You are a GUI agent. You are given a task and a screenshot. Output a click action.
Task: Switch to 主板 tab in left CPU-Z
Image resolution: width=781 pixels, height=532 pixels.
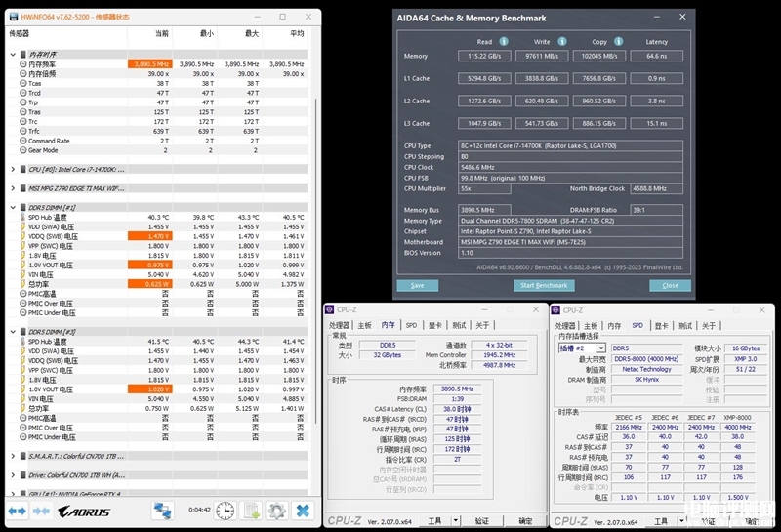pyautogui.click(x=364, y=325)
